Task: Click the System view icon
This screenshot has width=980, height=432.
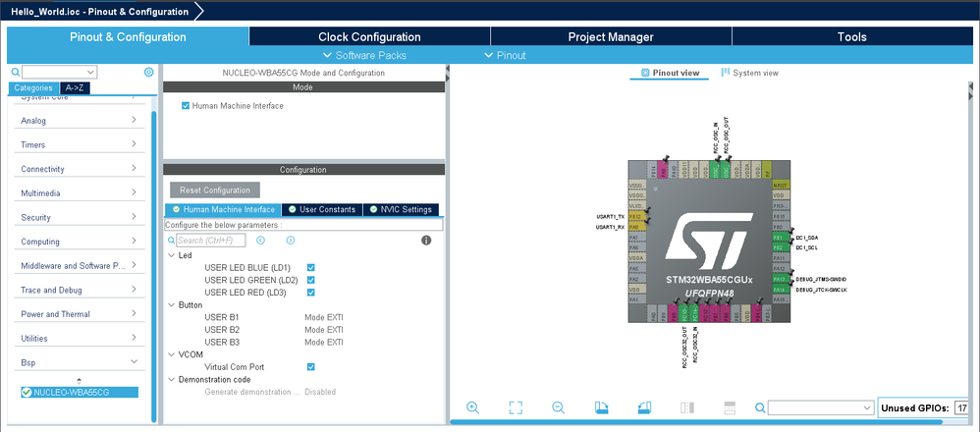Action: click(x=726, y=73)
